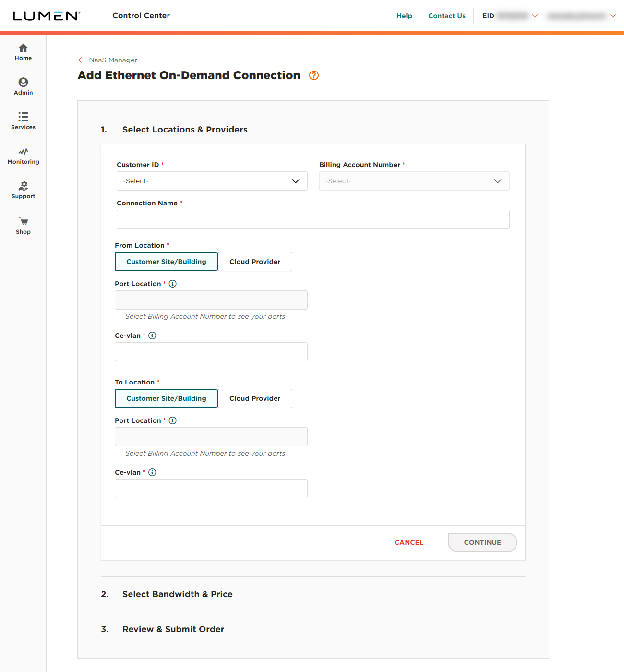Open the Billing Account Number dropdown

(x=414, y=181)
